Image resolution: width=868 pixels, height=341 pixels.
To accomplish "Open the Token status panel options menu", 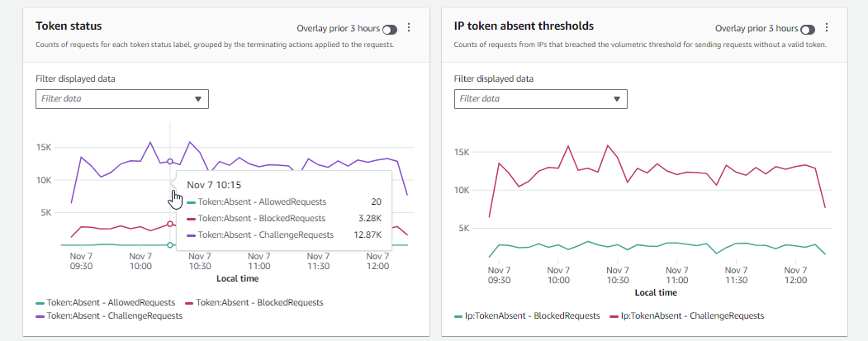I will coord(409,28).
